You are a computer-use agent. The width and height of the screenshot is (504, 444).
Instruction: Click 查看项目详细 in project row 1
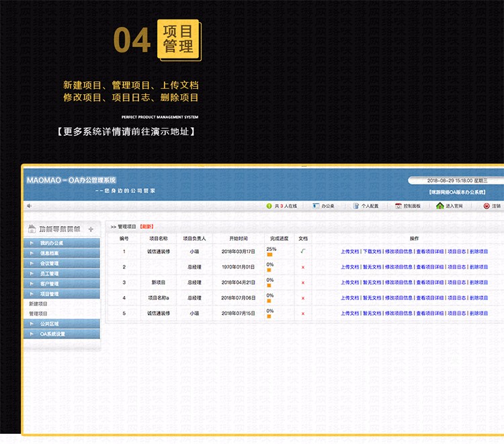click(430, 252)
